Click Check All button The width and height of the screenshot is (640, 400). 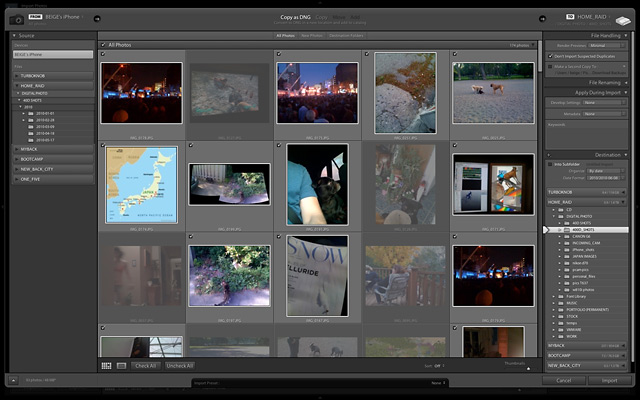click(146, 366)
